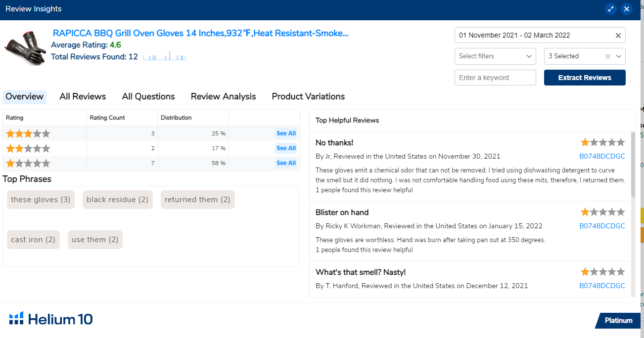Click the Average Rating 4.6 value
The width and height of the screenshot is (644, 338).
pos(115,45)
